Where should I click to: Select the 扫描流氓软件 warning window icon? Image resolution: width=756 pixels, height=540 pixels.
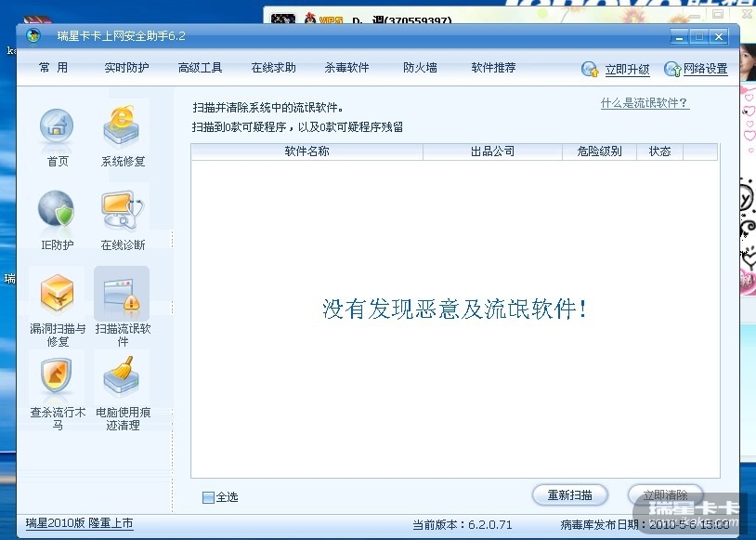pos(122,293)
